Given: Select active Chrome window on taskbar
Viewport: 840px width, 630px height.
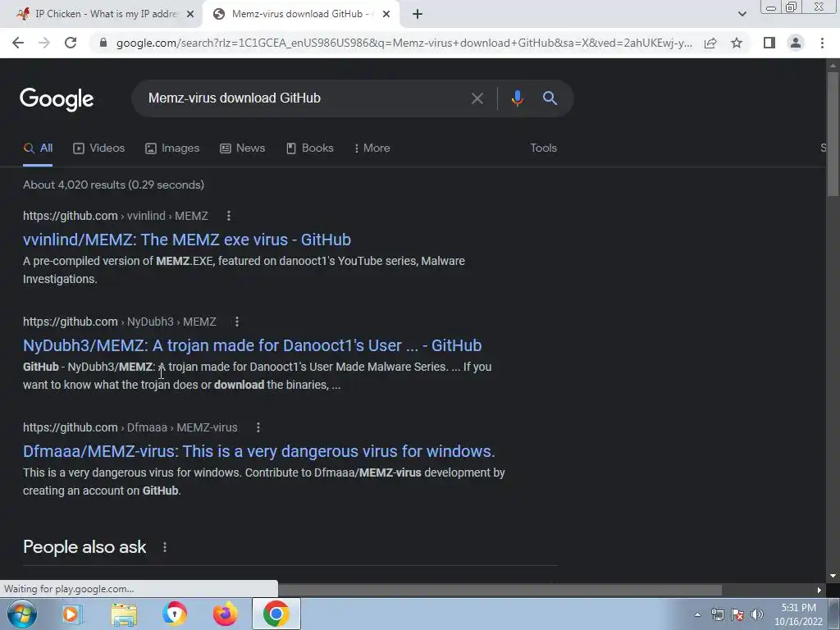Looking at the screenshot, I should pyautogui.click(x=276, y=614).
